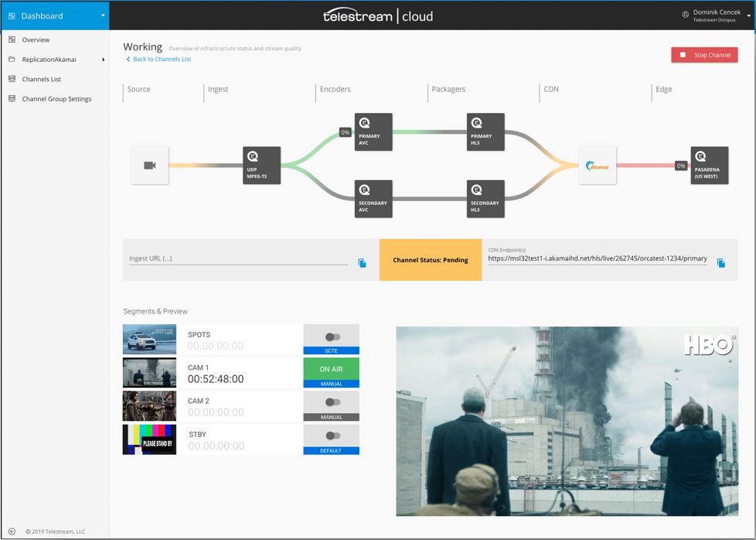Follow the Back to Channels List link
The image size is (756, 540).
pos(158,59)
